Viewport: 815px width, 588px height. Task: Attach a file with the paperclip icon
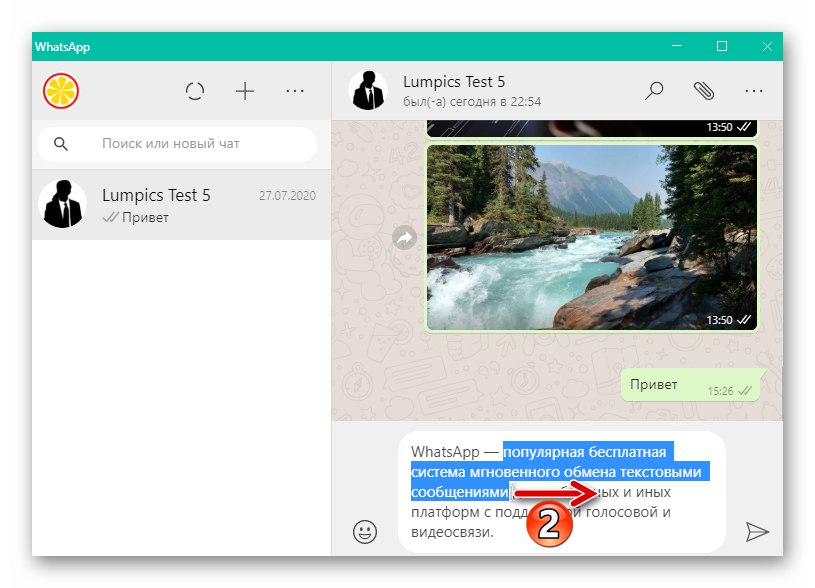tap(704, 91)
